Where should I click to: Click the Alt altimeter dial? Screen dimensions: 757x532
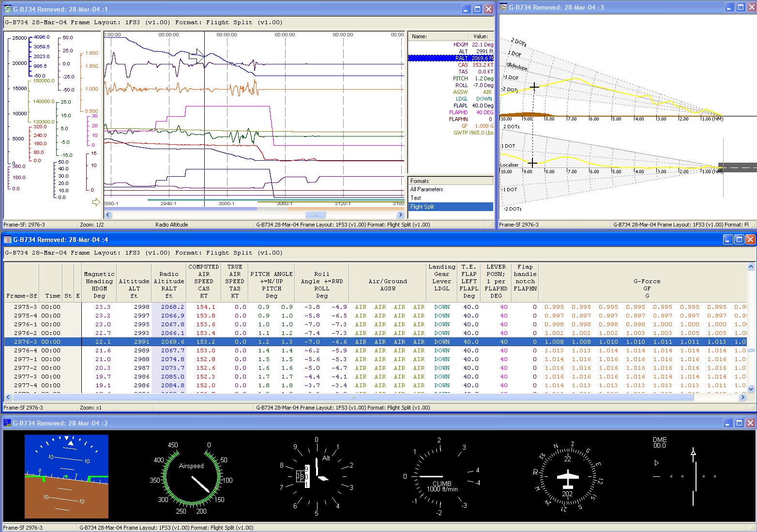pyautogui.click(x=317, y=477)
